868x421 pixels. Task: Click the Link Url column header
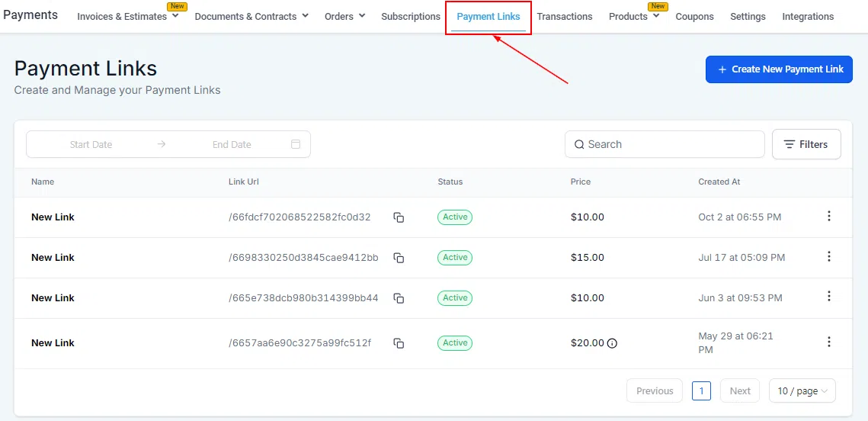pos(244,182)
